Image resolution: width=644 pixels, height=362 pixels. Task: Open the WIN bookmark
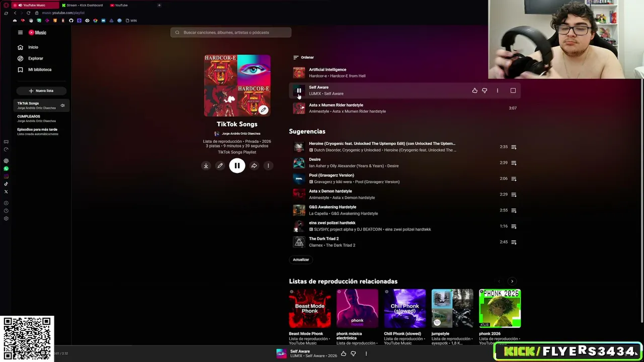(131, 21)
